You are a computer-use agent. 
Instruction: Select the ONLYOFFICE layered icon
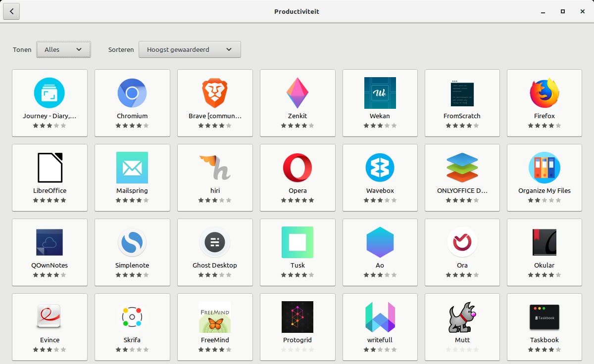point(462,168)
